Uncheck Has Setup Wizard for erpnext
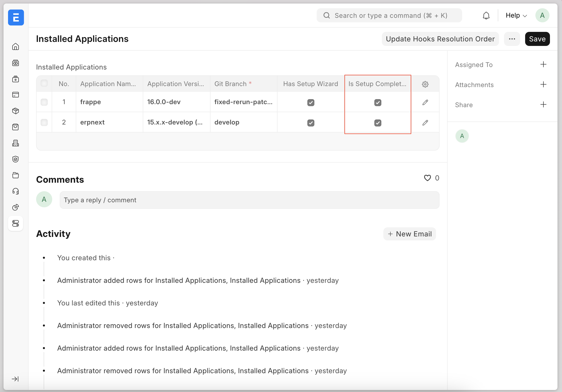 [x=311, y=123]
